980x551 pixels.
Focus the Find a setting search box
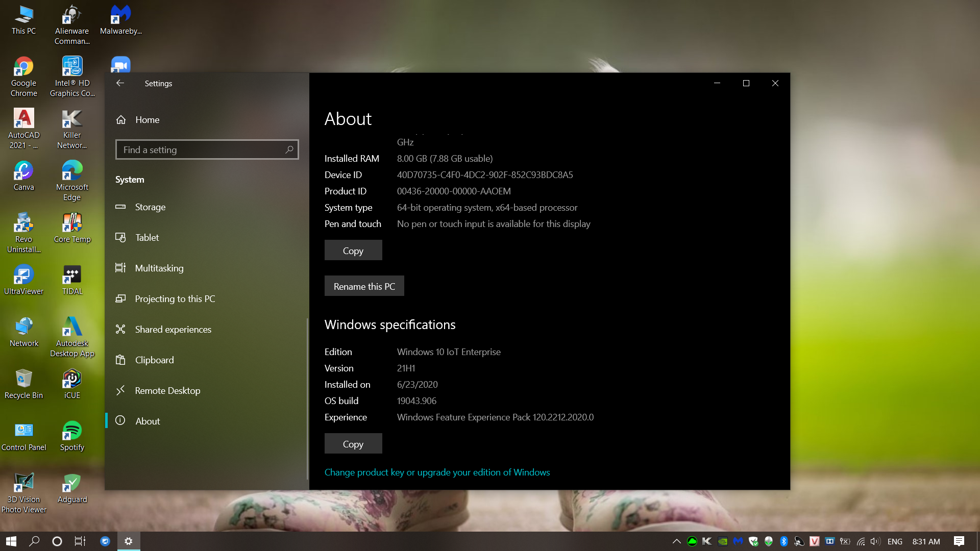pyautogui.click(x=207, y=149)
